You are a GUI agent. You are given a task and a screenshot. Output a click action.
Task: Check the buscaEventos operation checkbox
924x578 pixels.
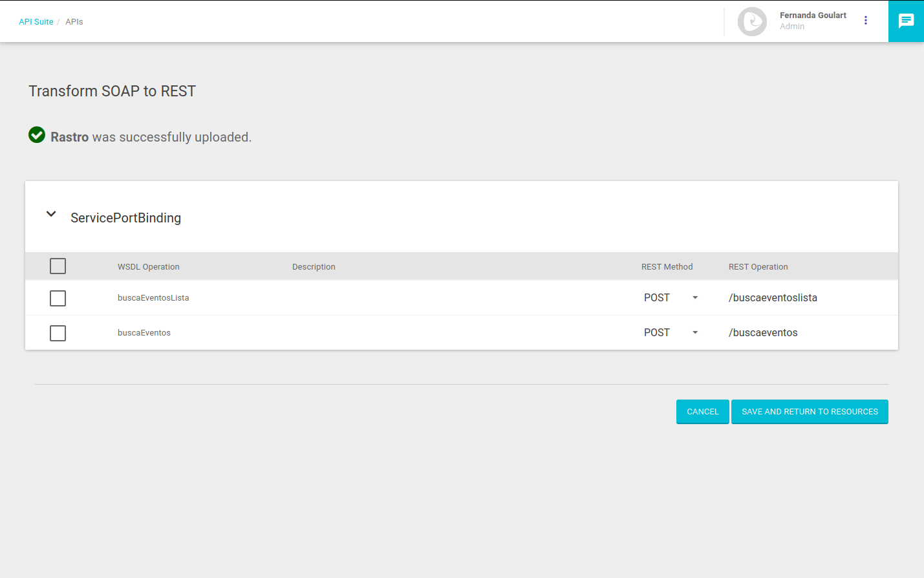coord(58,333)
